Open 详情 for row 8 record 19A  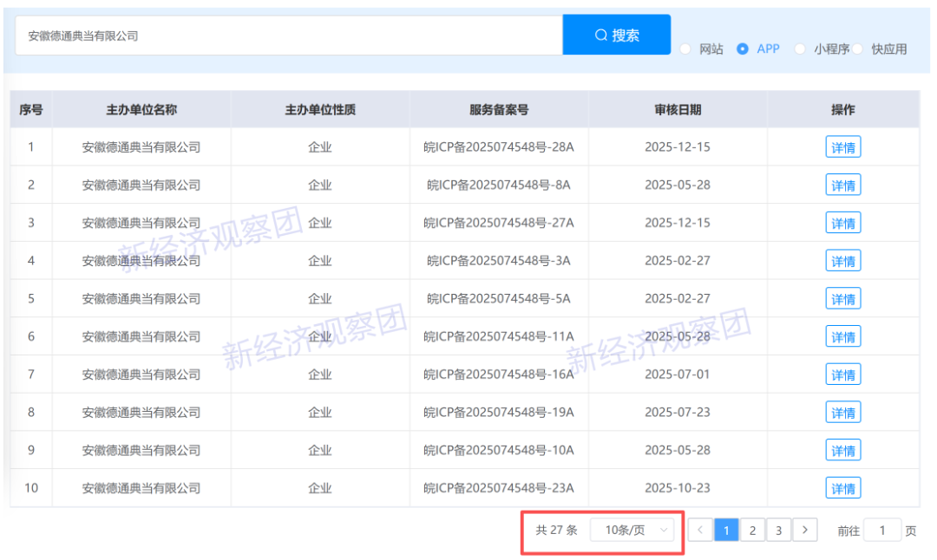842,413
